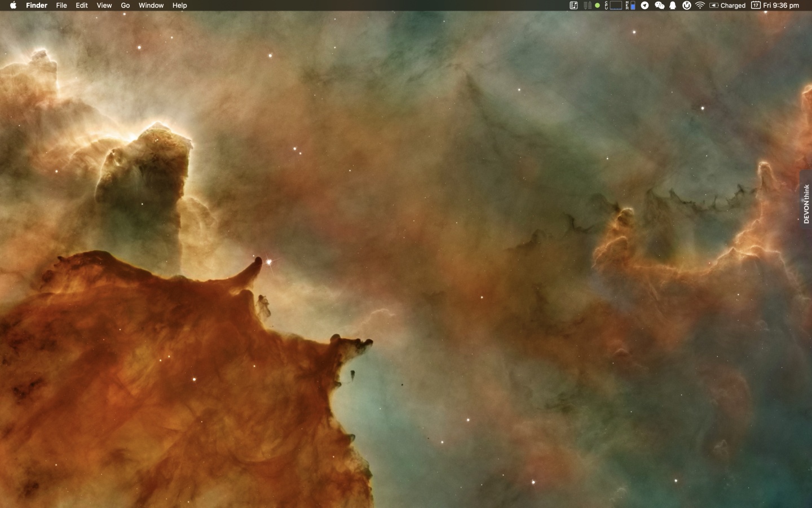Open the Window menu
The image size is (812, 508).
(151, 5)
